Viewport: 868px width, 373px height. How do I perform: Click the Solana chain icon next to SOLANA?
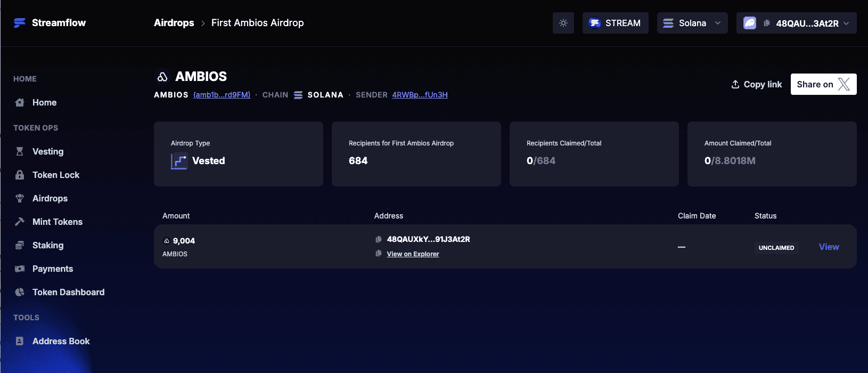tap(298, 95)
